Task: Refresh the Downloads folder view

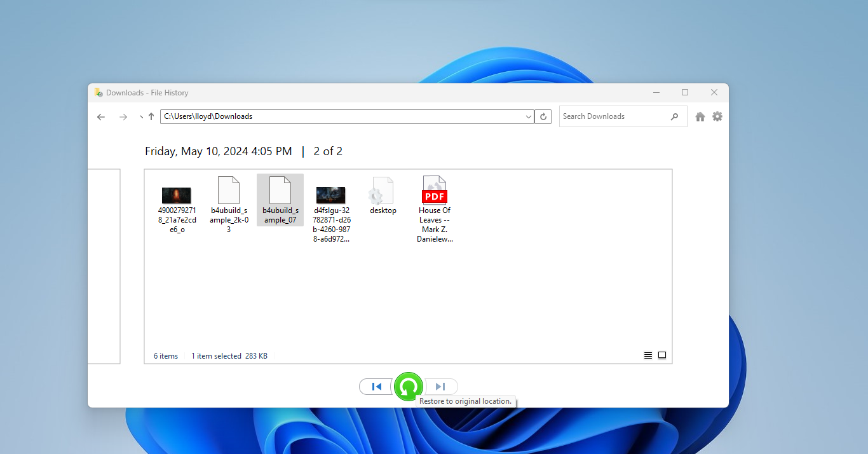Action: click(x=543, y=116)
